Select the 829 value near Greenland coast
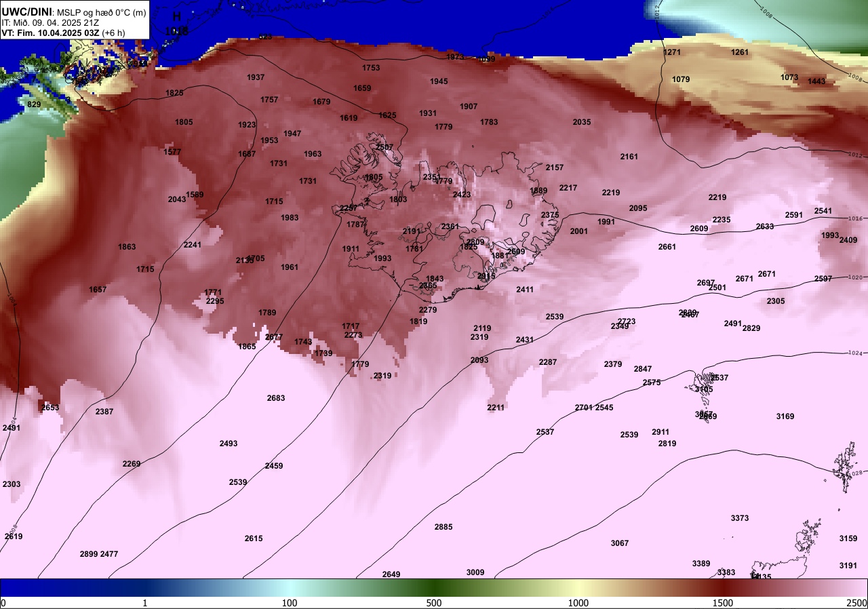The image size is (868, 609). tap(34, 104)
